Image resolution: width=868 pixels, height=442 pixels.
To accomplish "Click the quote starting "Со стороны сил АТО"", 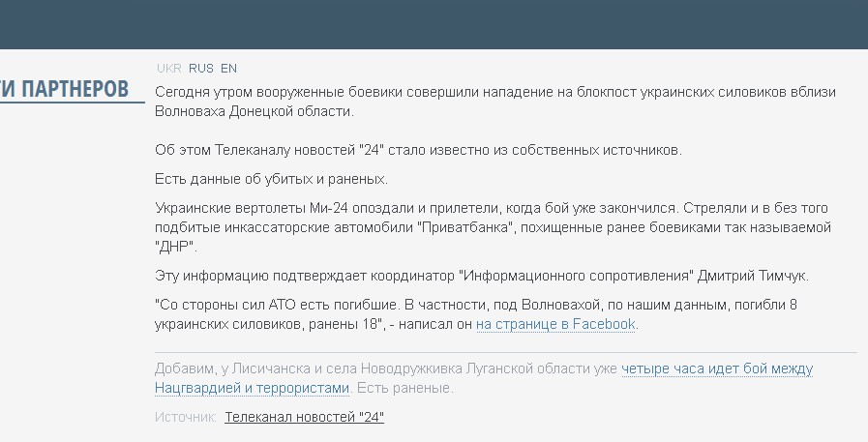I will 476,314.
